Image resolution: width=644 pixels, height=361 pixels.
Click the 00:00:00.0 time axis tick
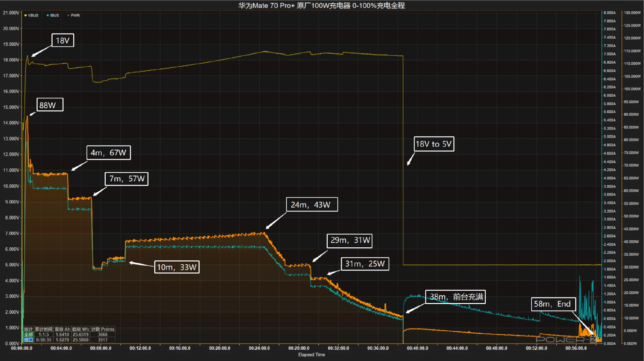tap(22, 348)
